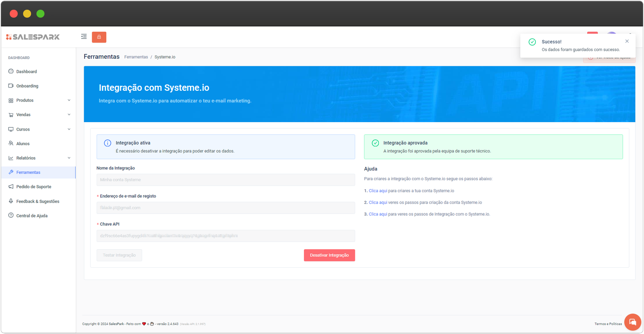Go to Onboarding in sidebar
Viewport: 644px width, 334px height.
tap(27, 86)
